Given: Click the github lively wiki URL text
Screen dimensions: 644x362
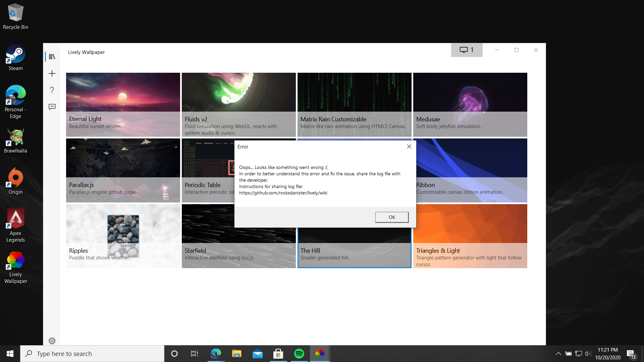Looking at the screenshot, I should [x=283, y=193].
